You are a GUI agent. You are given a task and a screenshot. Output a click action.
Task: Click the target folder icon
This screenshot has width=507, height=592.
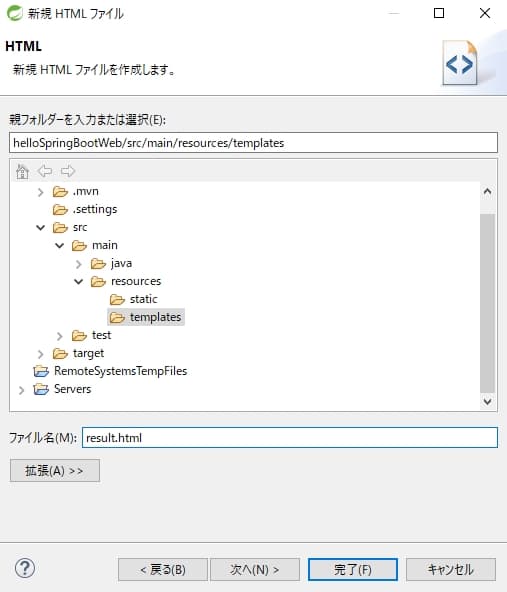click(x=60, y=354)
